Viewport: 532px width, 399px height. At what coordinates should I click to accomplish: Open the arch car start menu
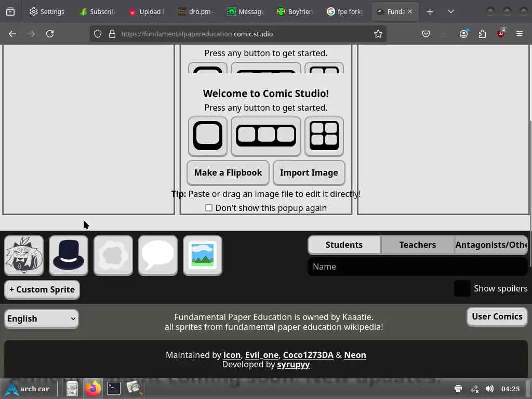[29, 389]
